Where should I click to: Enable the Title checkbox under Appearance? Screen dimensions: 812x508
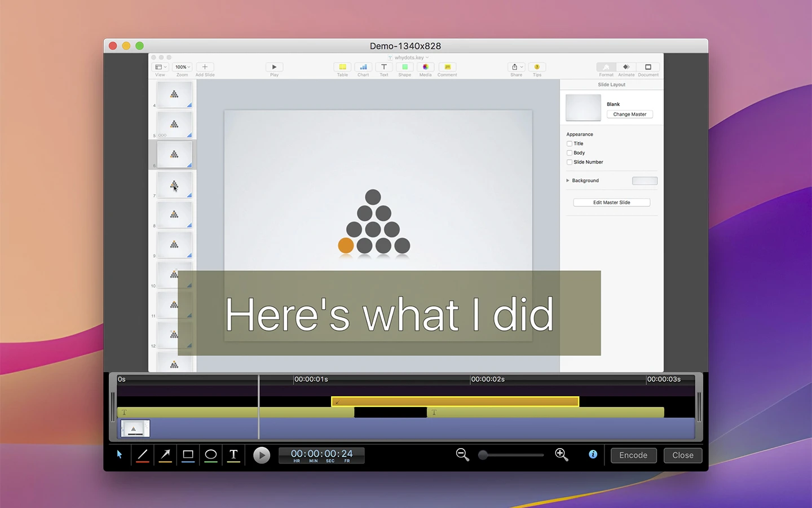[x=570, y=144]
